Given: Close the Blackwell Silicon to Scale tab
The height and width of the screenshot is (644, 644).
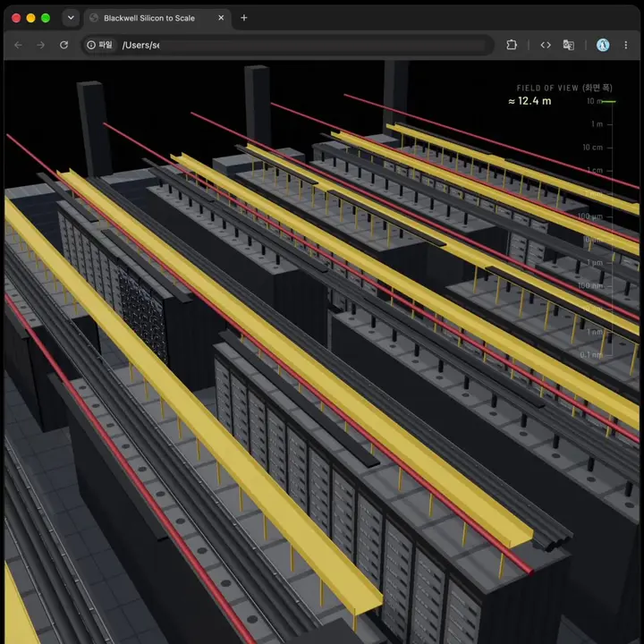Looking at the screenshot, I should tap(221, 18).
